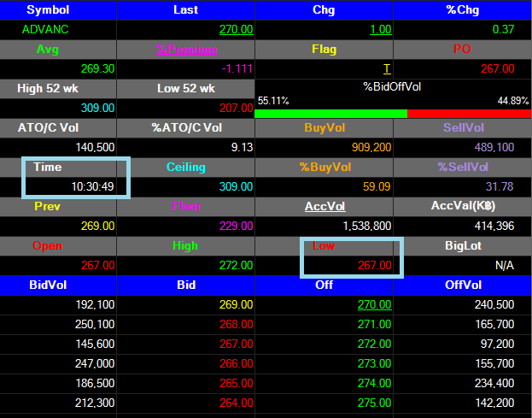The width and height of the screenshot is (532, 418).
Task: Click offer volume 97,200
Action: [x=497, y=344]
